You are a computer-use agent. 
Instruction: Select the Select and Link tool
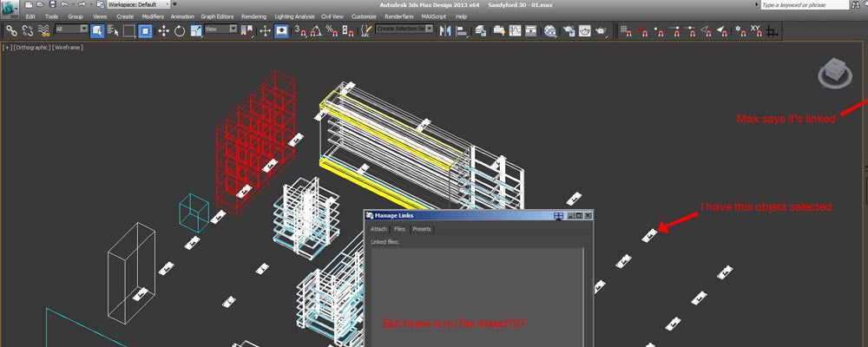coord(11,30)
